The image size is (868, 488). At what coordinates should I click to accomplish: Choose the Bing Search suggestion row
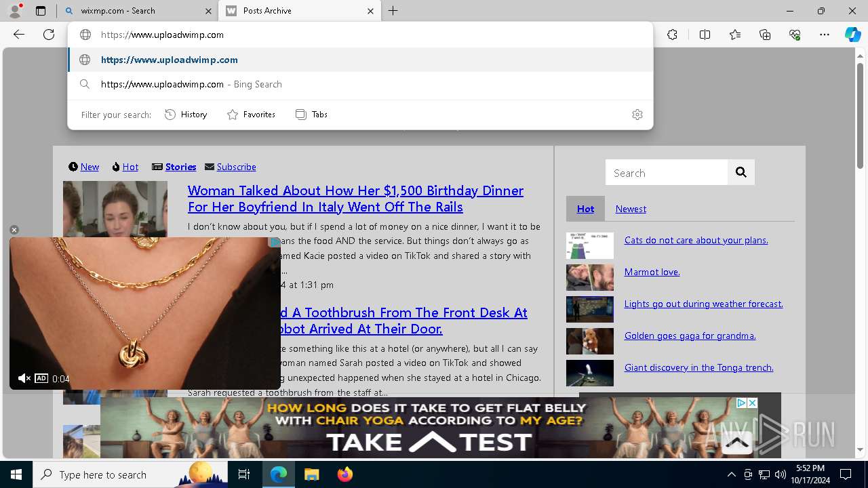[360, 84]
